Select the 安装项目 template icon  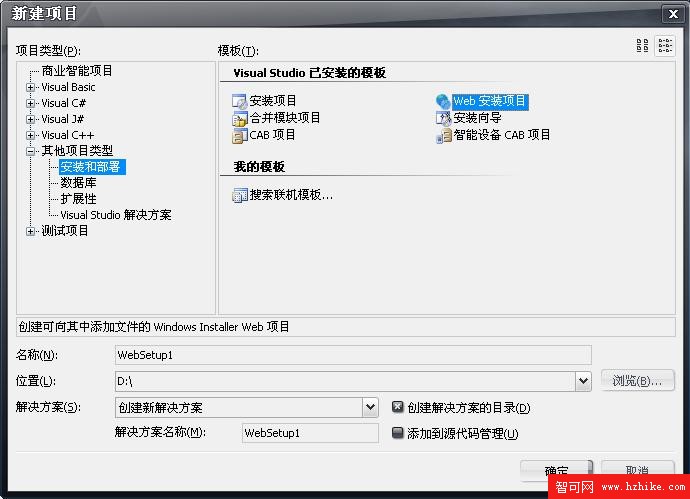click(x=240, y=101)
